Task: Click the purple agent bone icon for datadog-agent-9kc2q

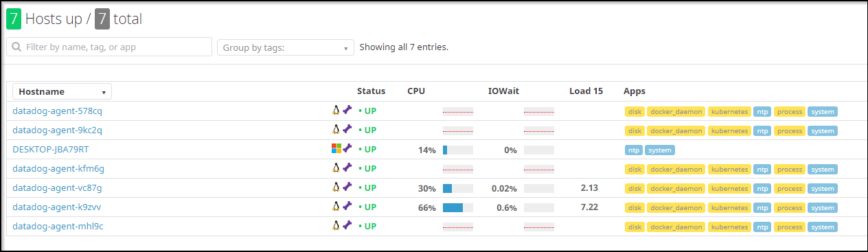Action: 347,129
